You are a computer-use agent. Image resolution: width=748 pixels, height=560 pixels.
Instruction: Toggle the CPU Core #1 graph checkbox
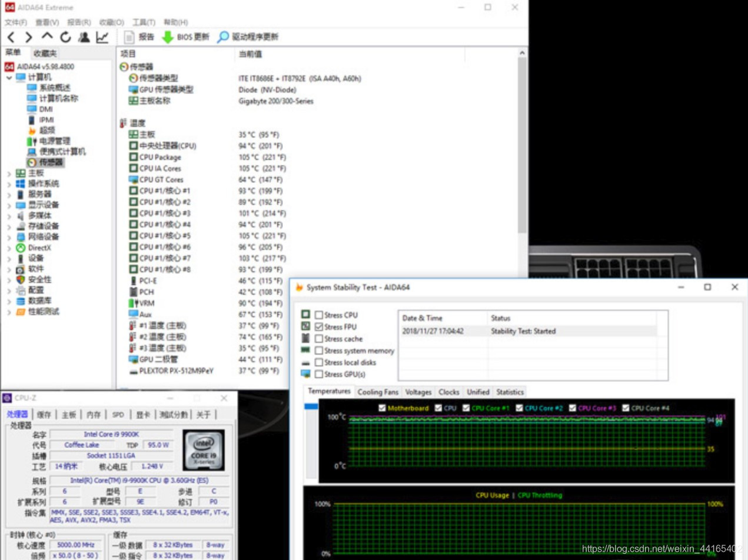466,408
